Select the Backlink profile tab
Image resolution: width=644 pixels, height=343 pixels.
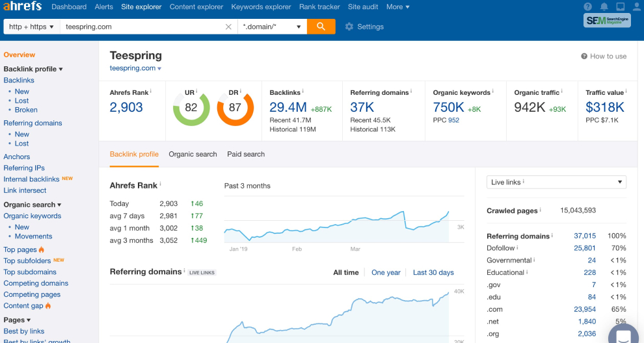tap(134, 154)
